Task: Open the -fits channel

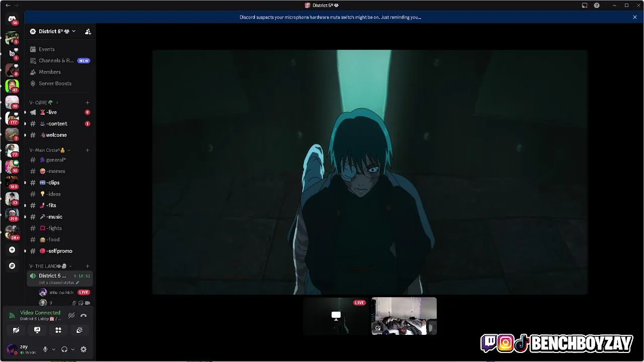Action: pyautogui.click(x=59, y=205)
